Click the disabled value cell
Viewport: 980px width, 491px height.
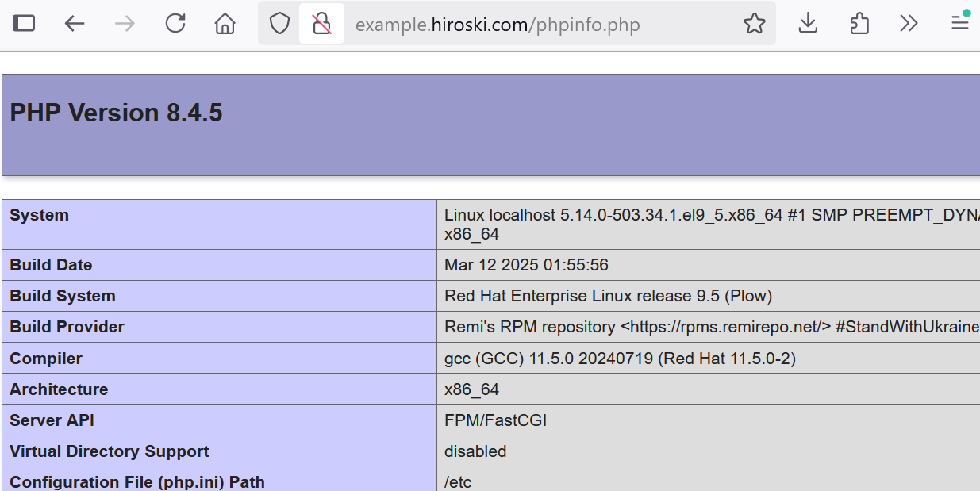click(x=475, y=451)
